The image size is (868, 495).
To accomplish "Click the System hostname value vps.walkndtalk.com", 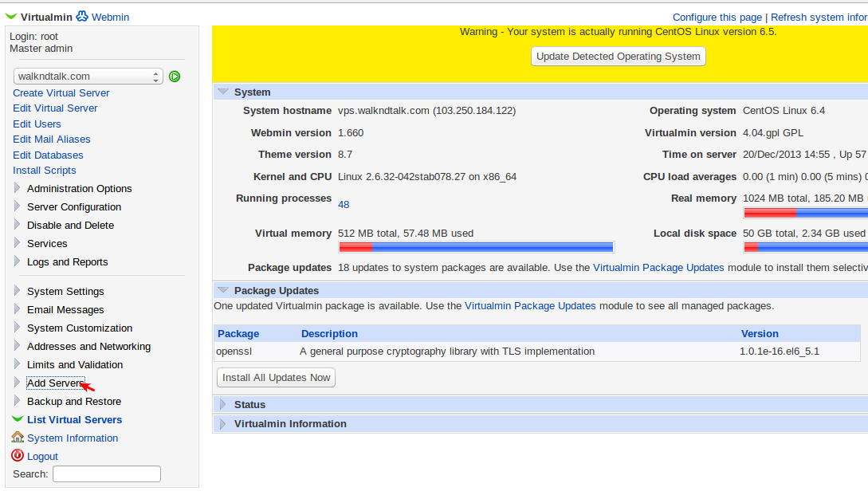I will click(x=426, y=110).
